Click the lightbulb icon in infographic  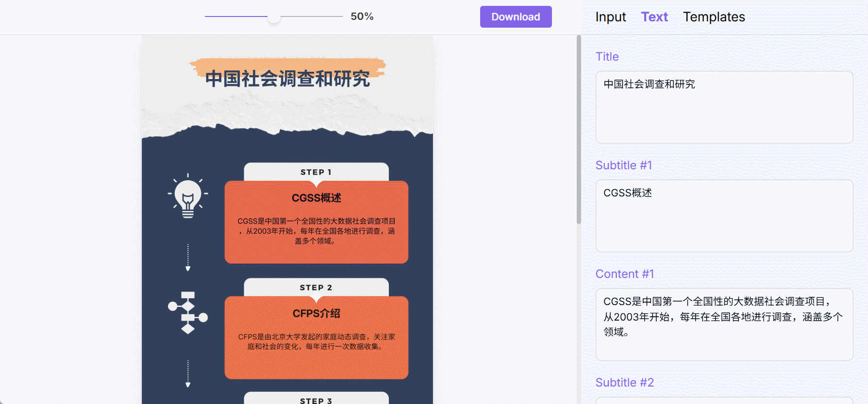(x=188, y=195)
